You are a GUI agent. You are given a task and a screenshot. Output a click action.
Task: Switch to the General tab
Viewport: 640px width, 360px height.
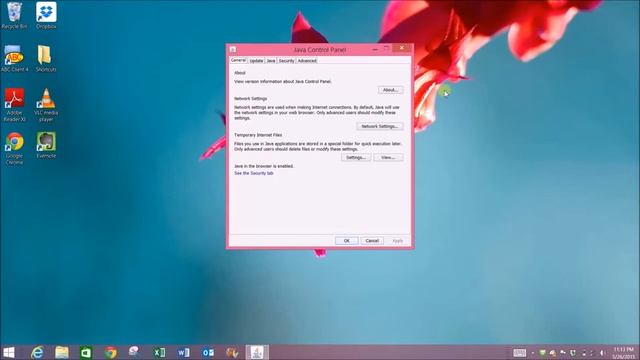[x=238, y=60]
